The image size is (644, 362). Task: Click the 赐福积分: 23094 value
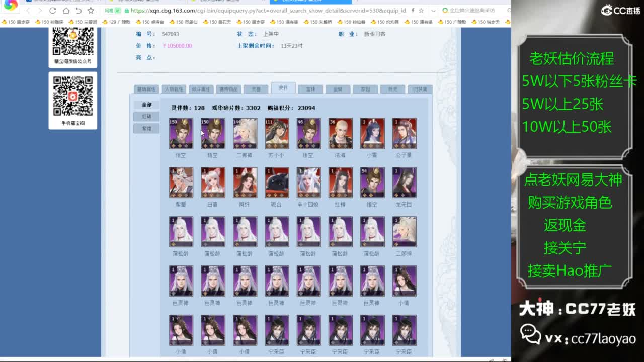coord(291,108)
